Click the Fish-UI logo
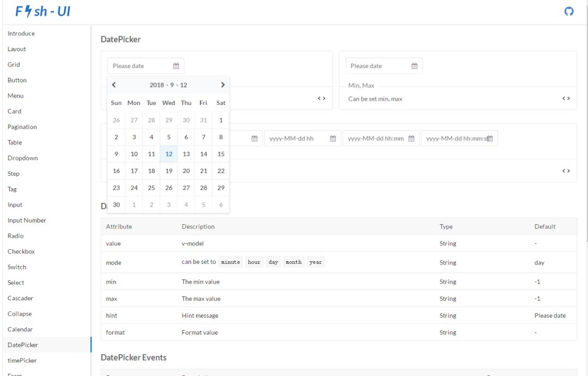The width and height of the screenshot is (588, 376). [43, 11]
